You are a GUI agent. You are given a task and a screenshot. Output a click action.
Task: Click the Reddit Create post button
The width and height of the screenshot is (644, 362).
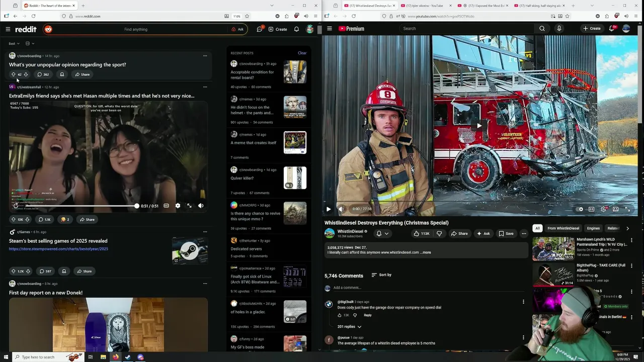tap(278, 29)
